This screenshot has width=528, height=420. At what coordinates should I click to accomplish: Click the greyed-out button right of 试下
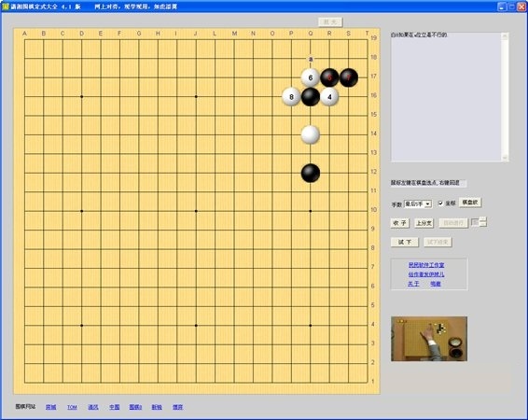(x=438, y=242)
